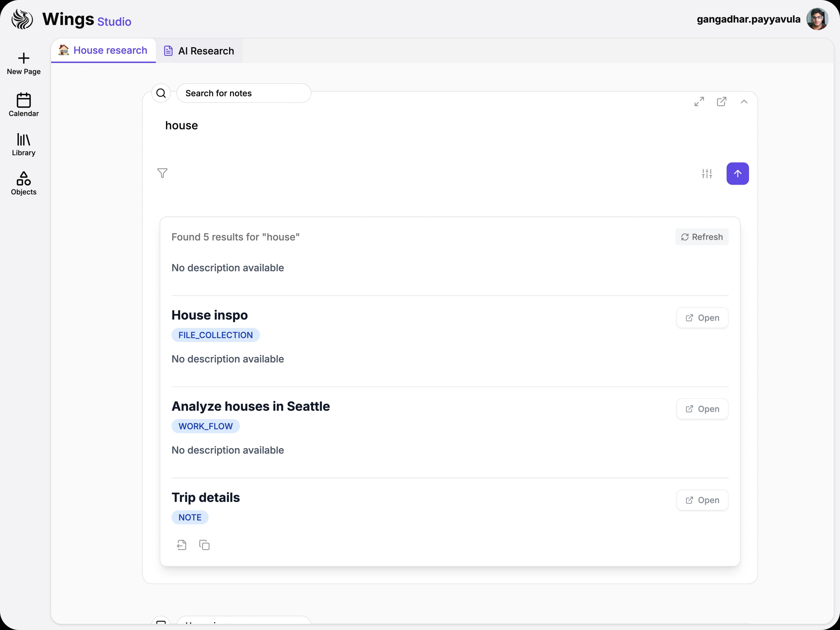Image resolution: width=840 pixels, height=630 pixels.
Task: Click the export note icon under Trip details
Action: pos(182,544)
